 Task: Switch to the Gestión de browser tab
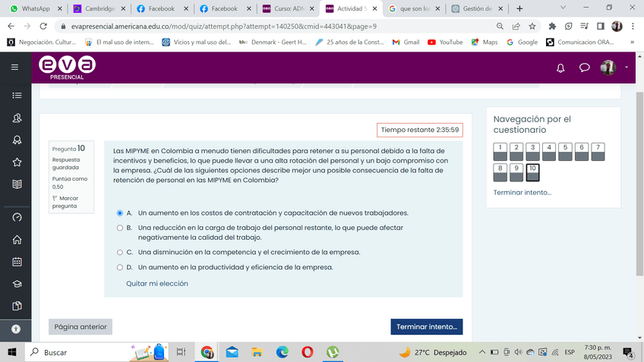(x=476, y=8)
